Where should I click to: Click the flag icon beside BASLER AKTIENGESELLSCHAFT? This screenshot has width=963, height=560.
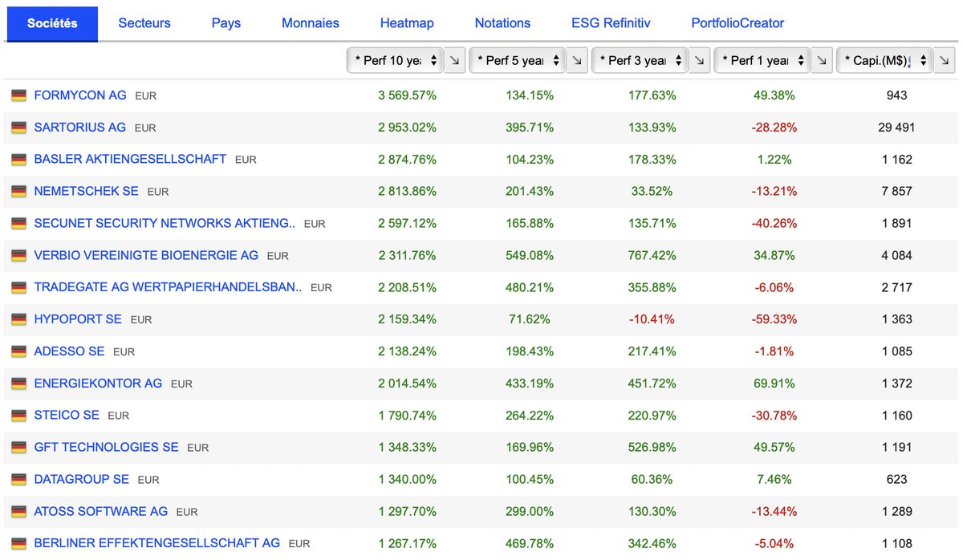pyautogui.click(x=18, y=160)
